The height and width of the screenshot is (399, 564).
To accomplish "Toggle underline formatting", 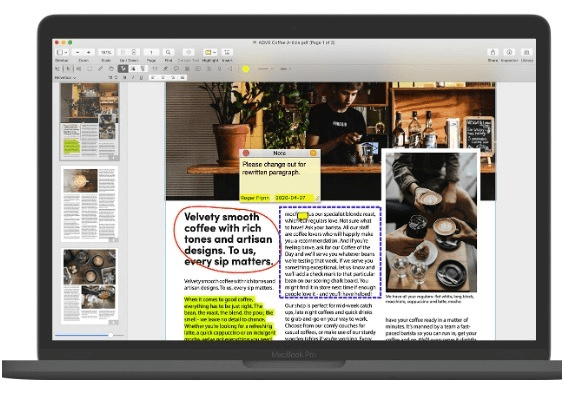I will (141, 77).
